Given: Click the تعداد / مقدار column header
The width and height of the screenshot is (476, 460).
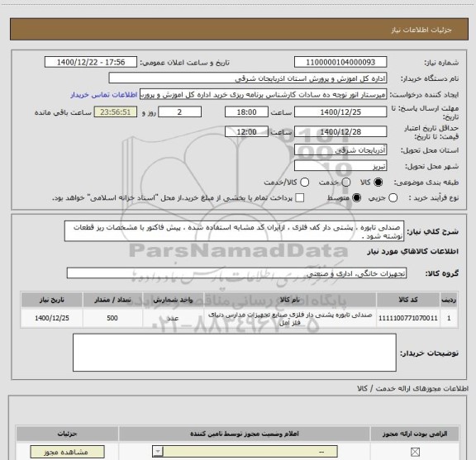Looking at the screenshot, I should tap(112, 300).
